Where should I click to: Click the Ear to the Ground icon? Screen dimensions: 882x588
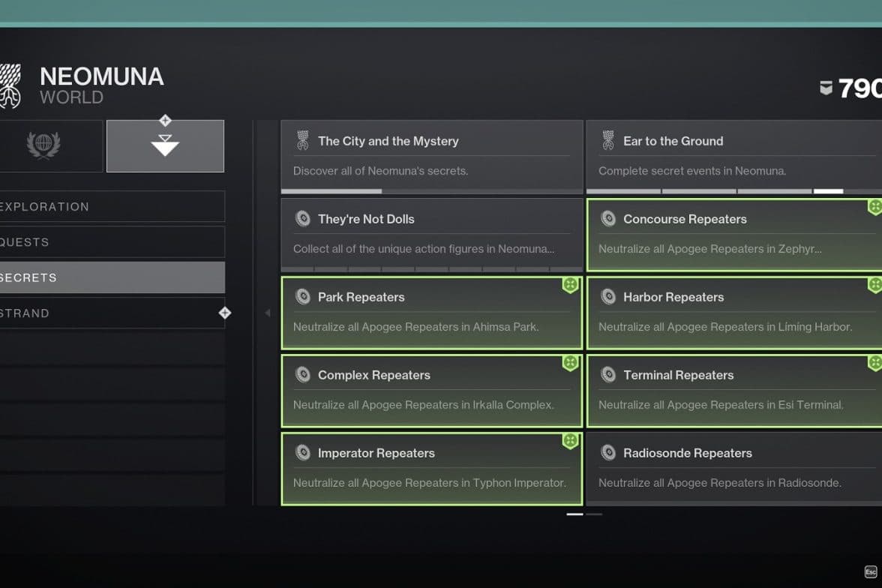608,141
